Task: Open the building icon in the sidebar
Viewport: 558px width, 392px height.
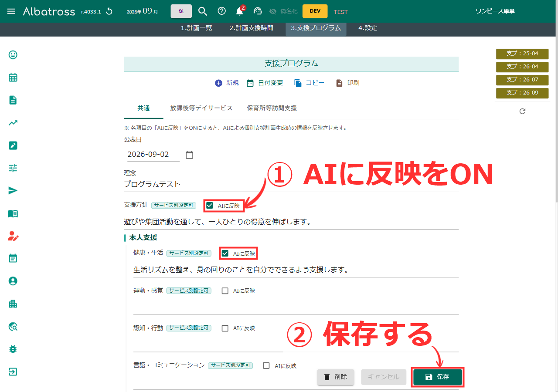Action: pos(13,304)
